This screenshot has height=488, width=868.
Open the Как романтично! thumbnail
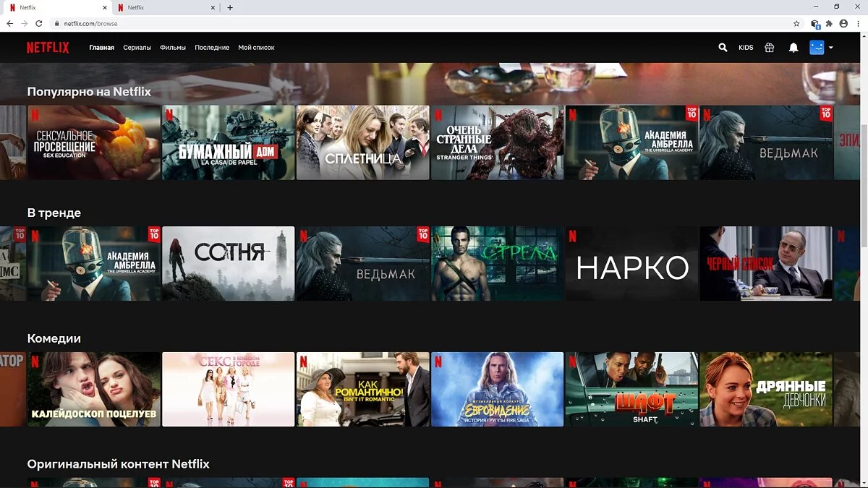[363, 389]
